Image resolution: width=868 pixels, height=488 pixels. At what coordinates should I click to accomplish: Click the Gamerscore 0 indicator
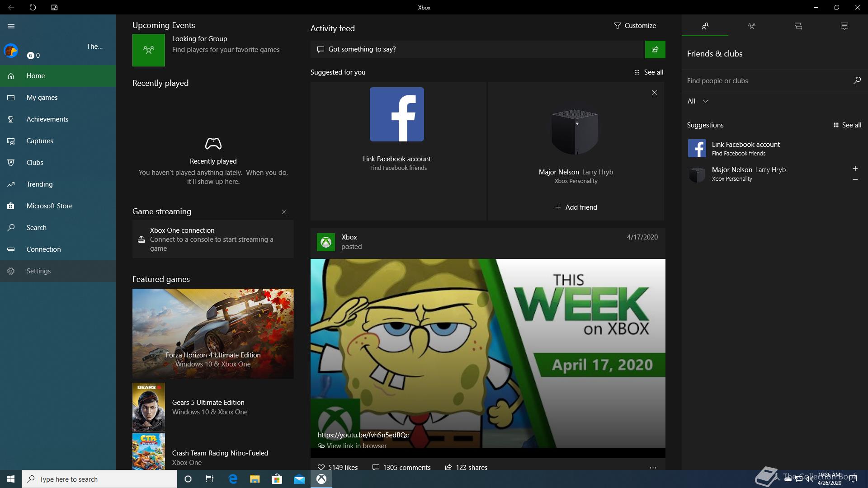click(33, 55)
